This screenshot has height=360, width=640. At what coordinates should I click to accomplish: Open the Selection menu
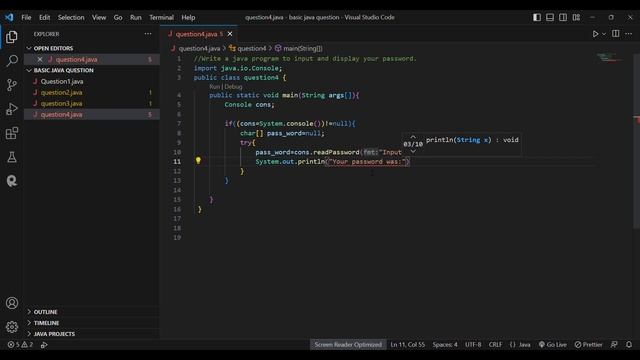[71, 17]
